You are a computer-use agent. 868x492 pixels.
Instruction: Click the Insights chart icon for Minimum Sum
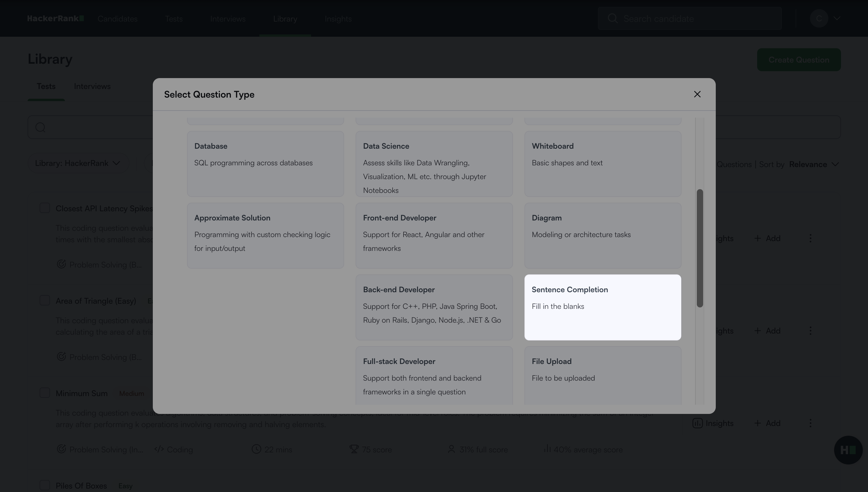[697, 423]
